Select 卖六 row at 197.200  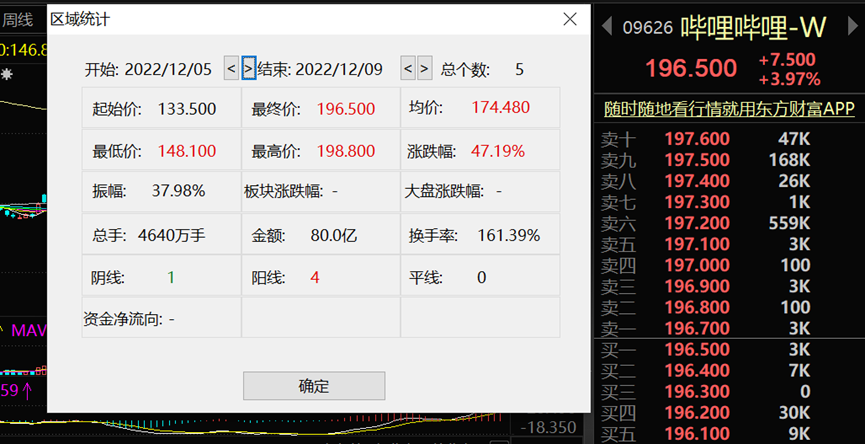pyautogui.click(x=729, y=223)
